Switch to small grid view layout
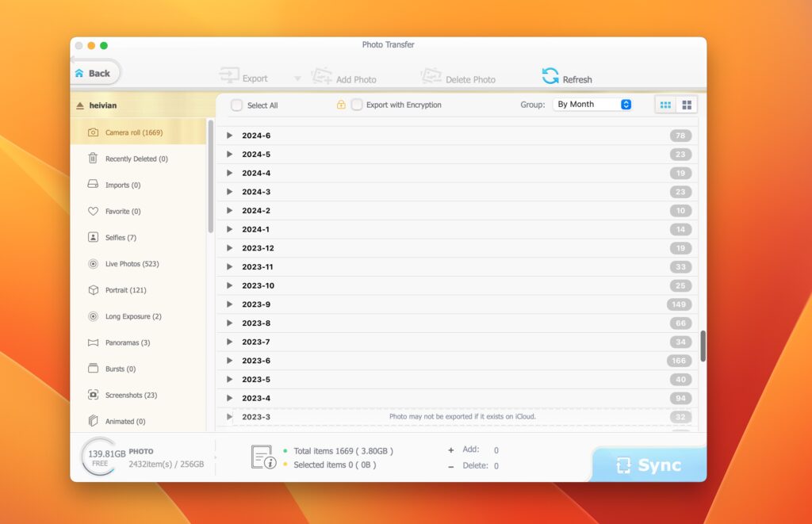The width and height of the screenshot is (812, 524). click(665, 104)
